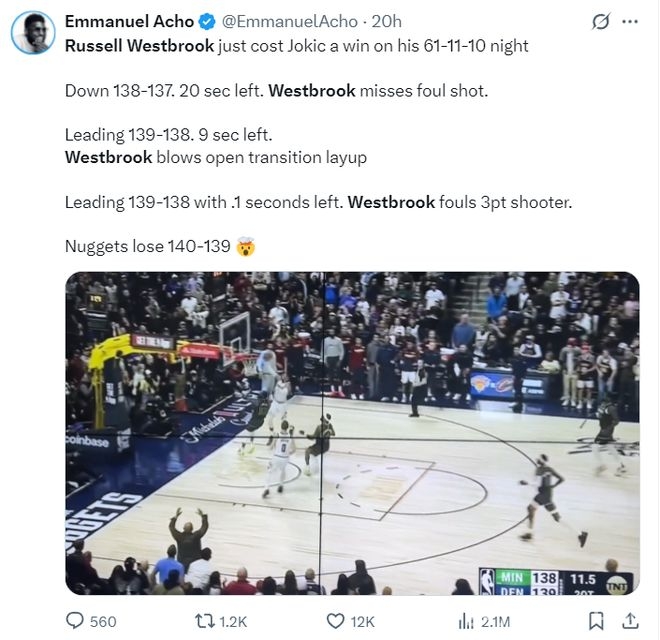Viewport: 660px width, 640px height.
Task: Click the repost arrows icon
Action: [205, 621]
